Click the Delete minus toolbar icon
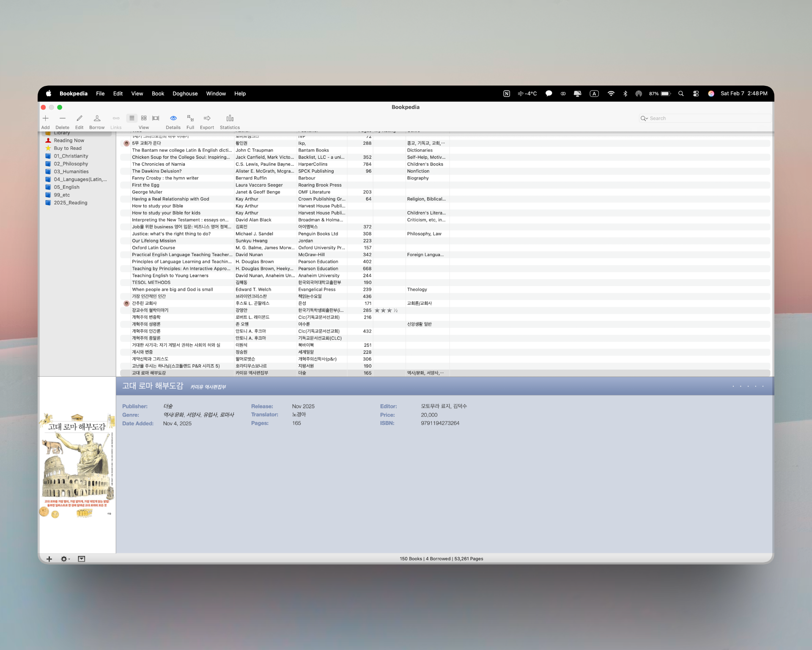Image resolution: width=812 pixels, height=650 pixels. click(x=62, y=118)
